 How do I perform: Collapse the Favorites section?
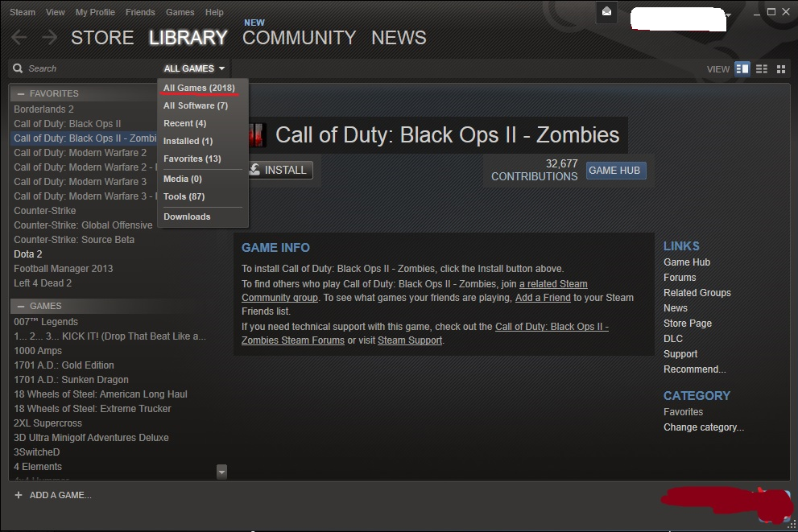(21, 93)
